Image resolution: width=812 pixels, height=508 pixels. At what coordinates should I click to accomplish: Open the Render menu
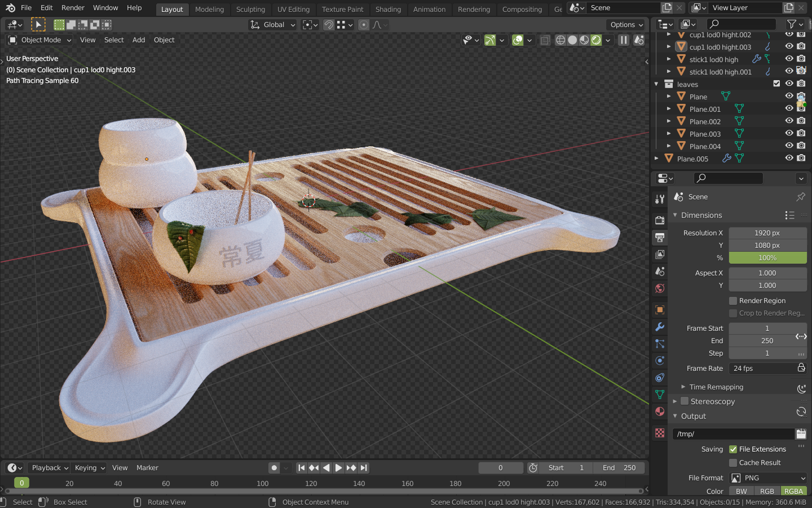(73, 8)
